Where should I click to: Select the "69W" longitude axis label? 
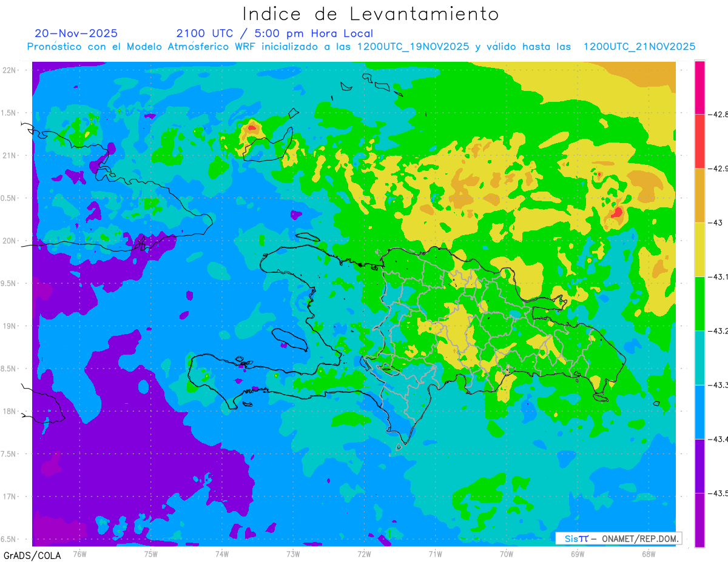click(577, 554)
